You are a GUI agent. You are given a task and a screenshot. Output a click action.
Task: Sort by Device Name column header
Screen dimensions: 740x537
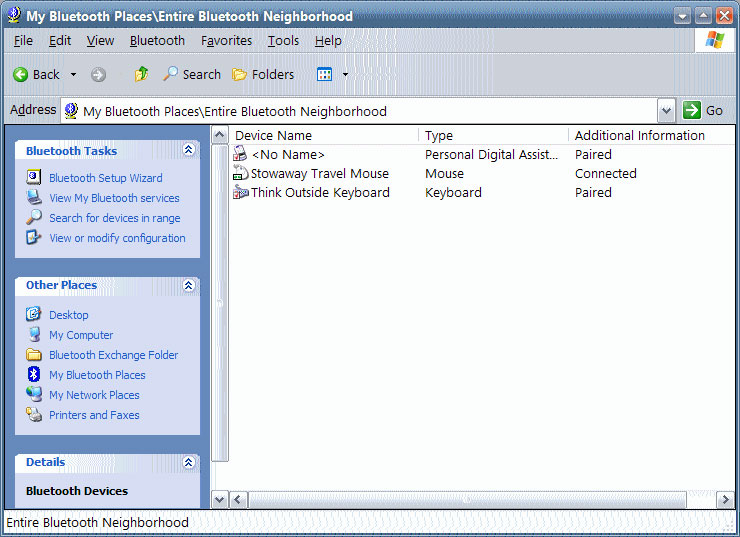pyautogui.click(x=324, y=135)
